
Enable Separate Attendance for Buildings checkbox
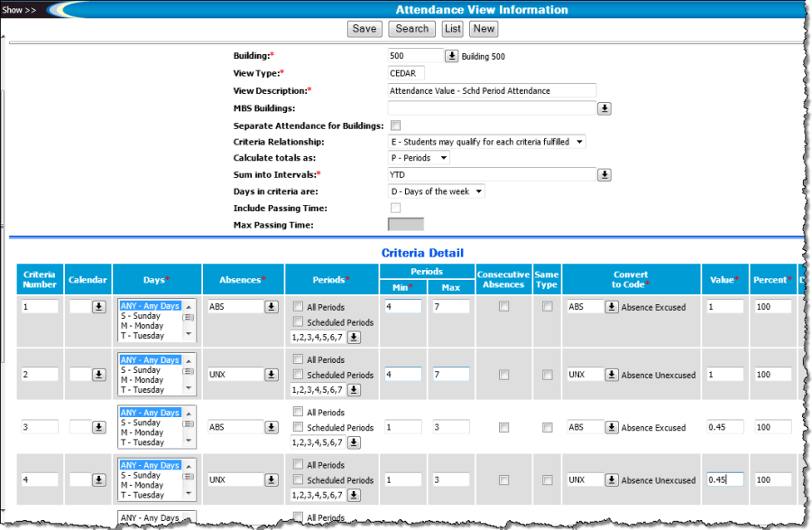coord(395,126)
